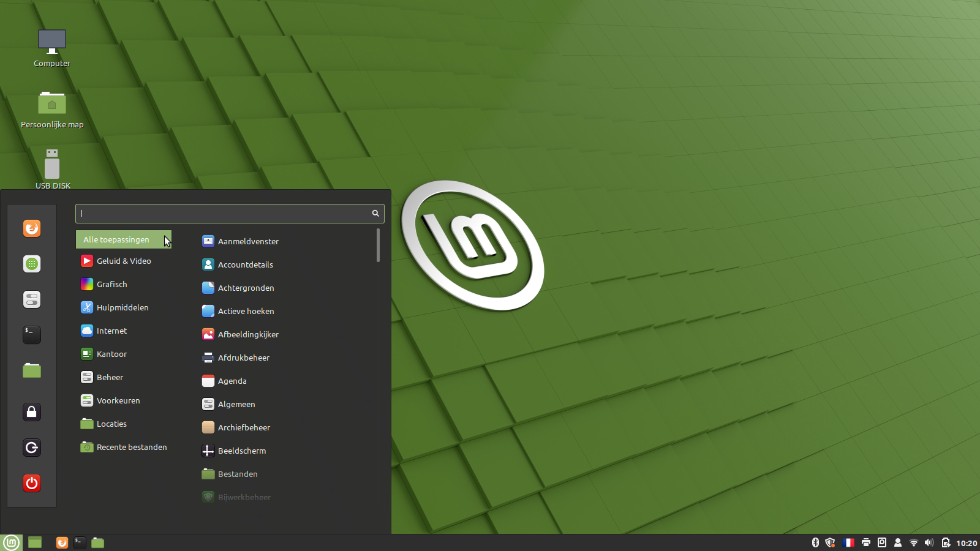The image size is (980, 551).
Task: Launch Firefox from the panel launcher
Action: (x=62, y=542)
